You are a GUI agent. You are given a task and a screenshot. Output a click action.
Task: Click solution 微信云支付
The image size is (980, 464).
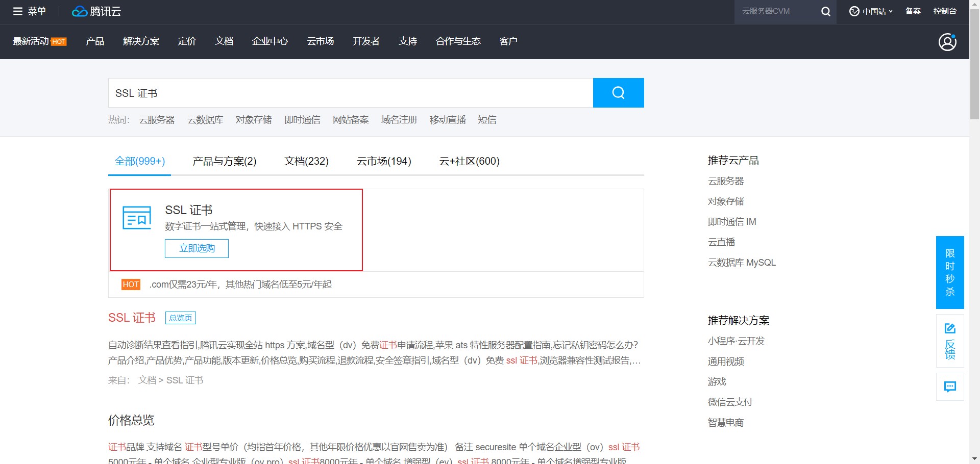click(730, 402)
